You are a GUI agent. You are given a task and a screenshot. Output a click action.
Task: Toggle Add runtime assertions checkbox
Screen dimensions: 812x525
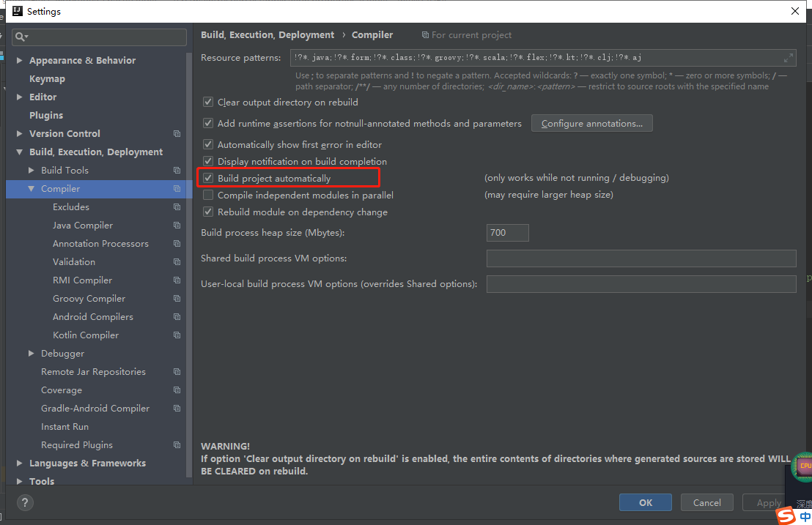pos(208,123)
